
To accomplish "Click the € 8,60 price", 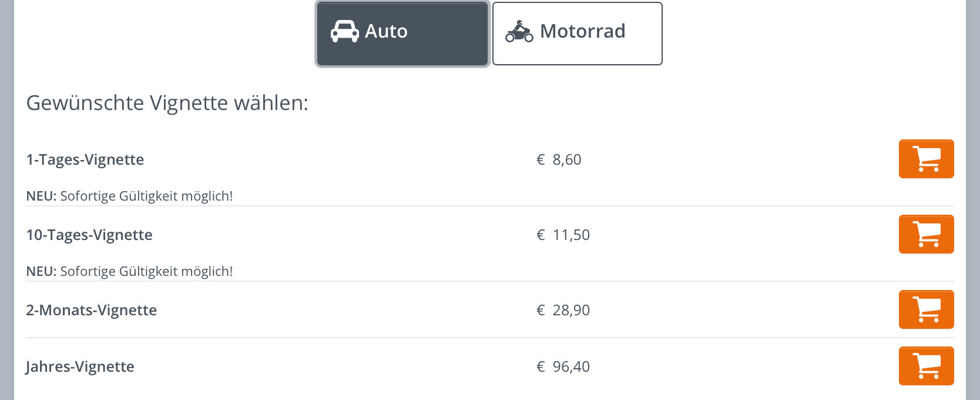I will point(559,159).
